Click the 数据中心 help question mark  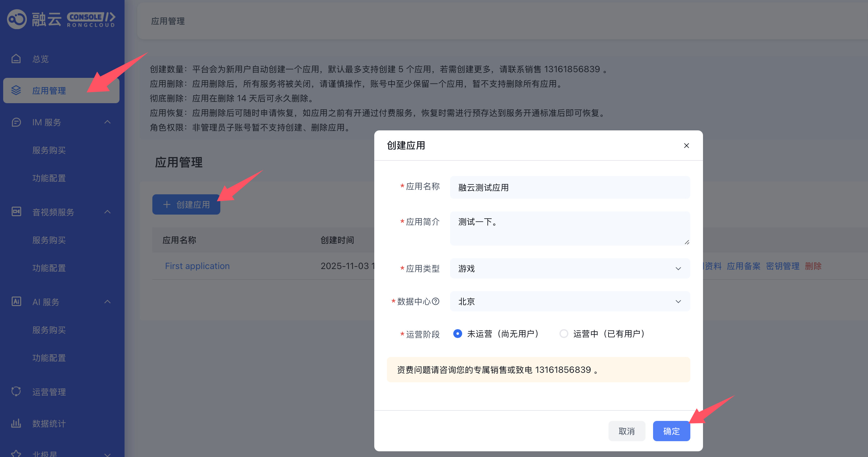pyautogui.click(x=435, y=301)
